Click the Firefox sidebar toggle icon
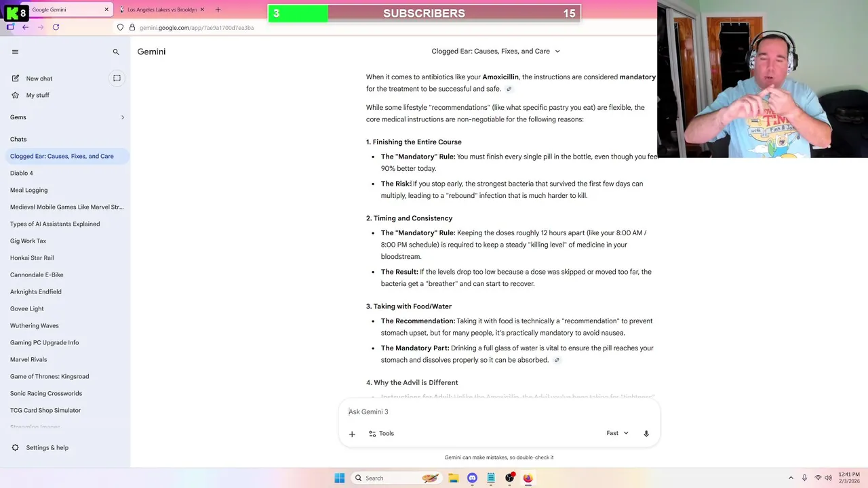The height and width of the screenshot is (488, 868). tap(9, 27)
